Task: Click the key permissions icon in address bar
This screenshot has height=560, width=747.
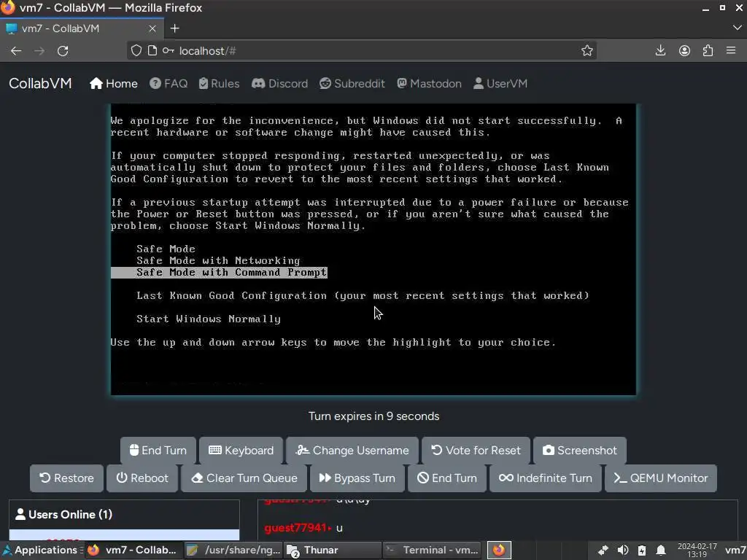Action: point(169,51)
